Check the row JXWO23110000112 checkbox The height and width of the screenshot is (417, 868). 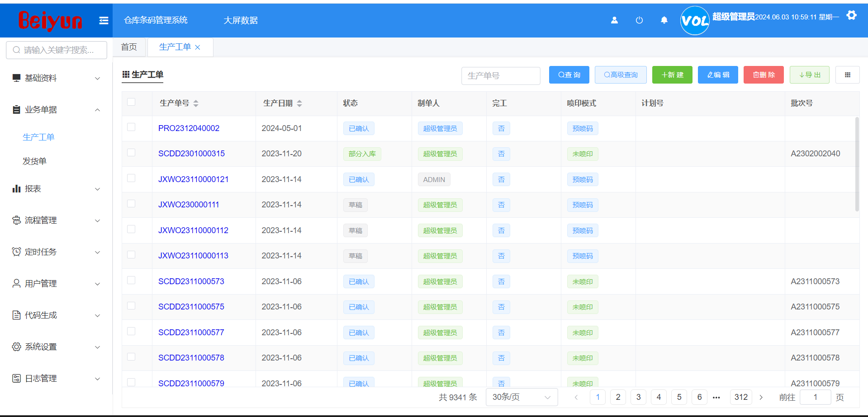131,230
